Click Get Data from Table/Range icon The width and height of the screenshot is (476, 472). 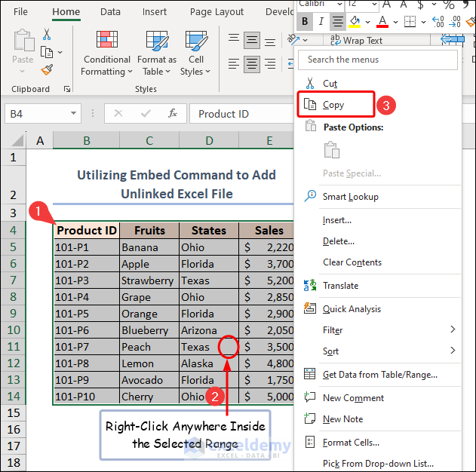coord(309,374)
